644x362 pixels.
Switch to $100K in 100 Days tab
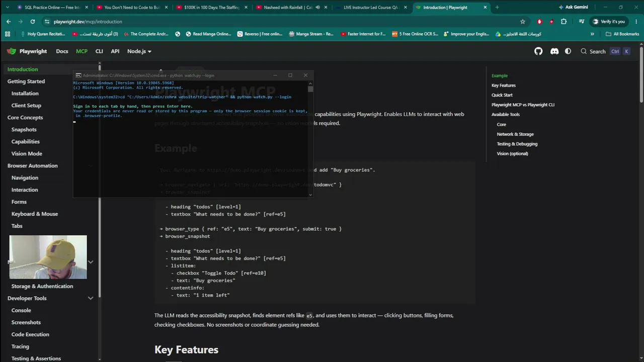pos(212,8)
